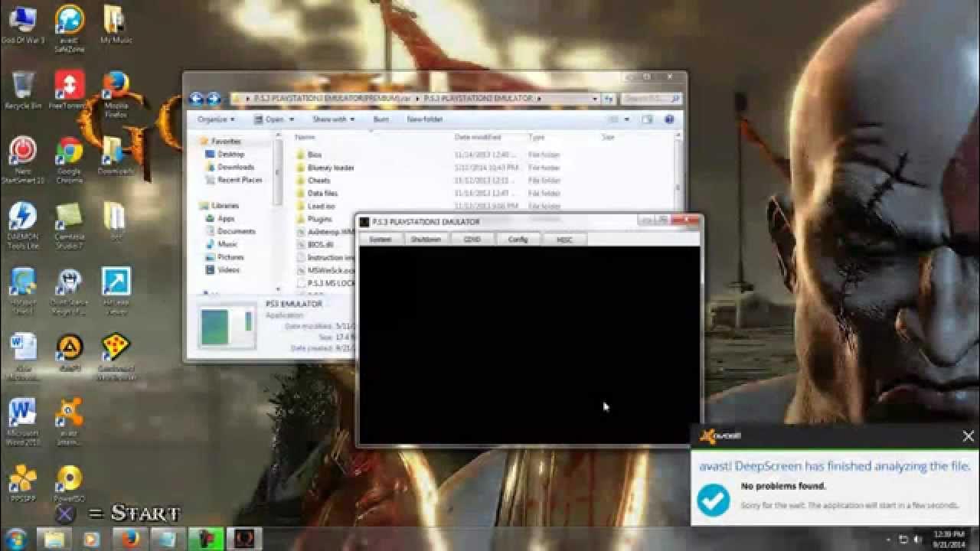Open Windows Media Player taskbar icon

91,539
